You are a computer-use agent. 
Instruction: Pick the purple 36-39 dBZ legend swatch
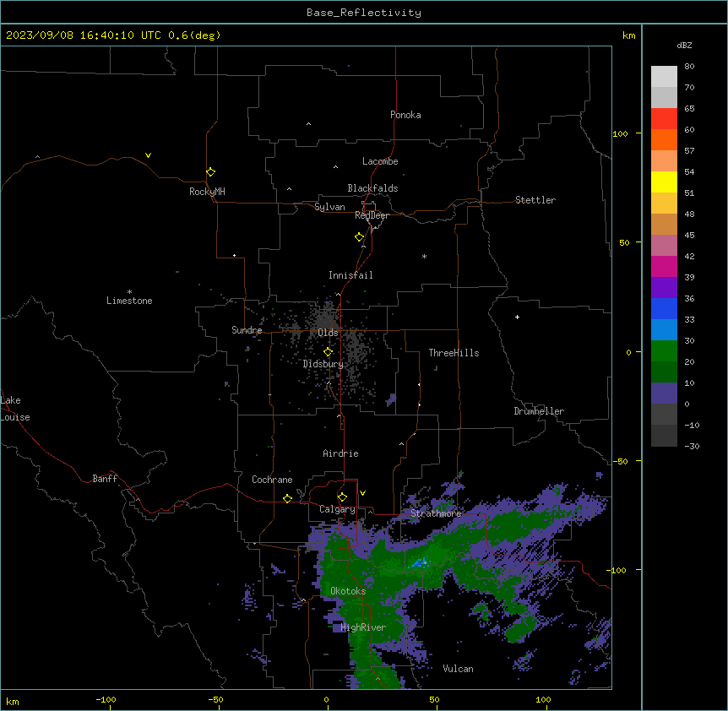[x=664, y=287]
